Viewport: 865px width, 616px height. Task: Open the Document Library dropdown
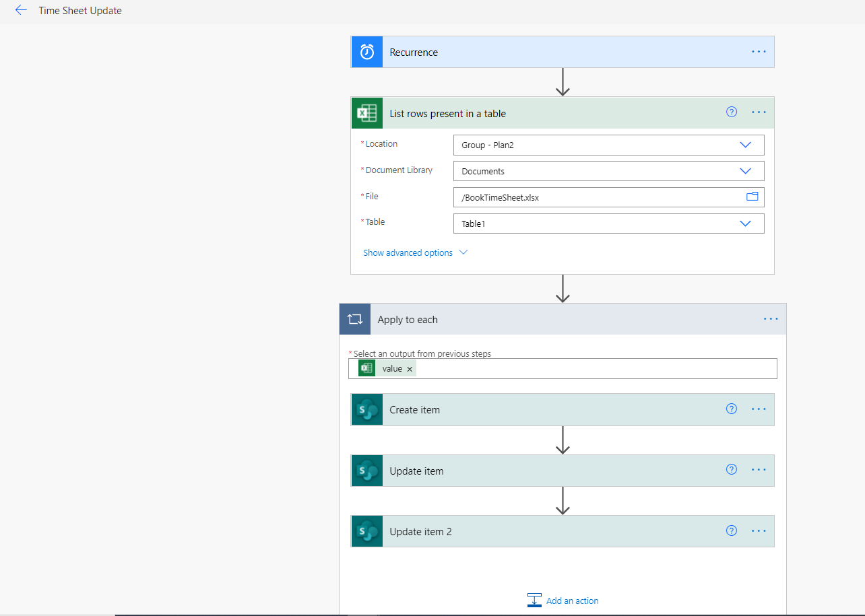click(609, 171)
